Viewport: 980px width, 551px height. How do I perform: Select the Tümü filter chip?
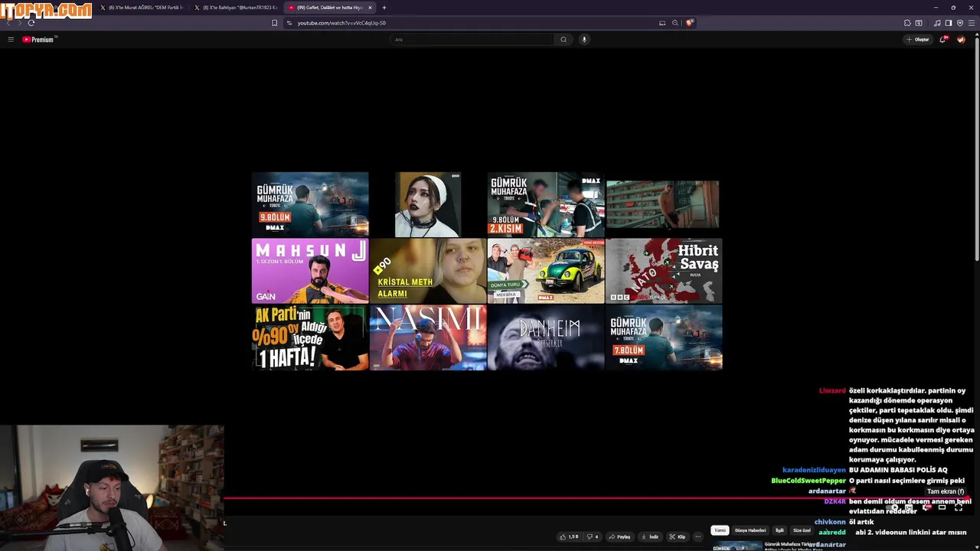click(720, 530)
